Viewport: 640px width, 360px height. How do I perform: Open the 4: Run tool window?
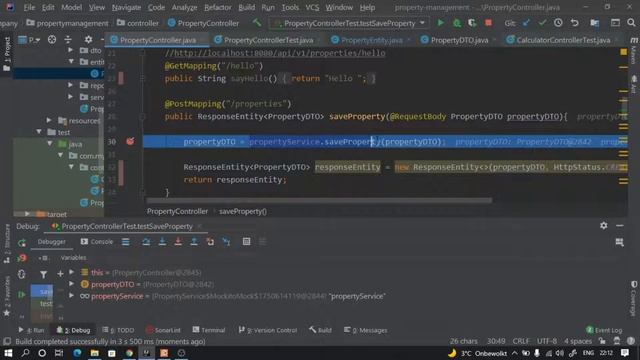31,330
